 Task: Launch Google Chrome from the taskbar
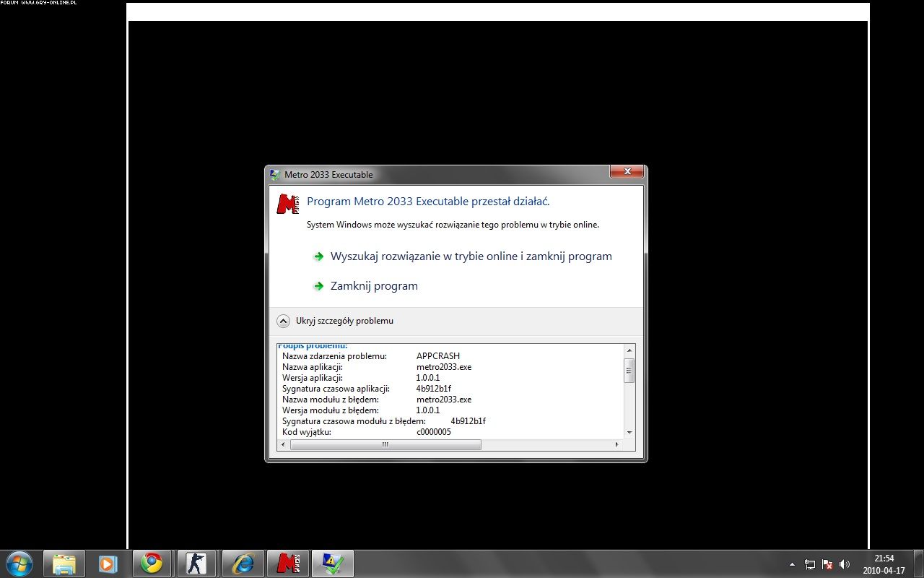pos(152,564)
